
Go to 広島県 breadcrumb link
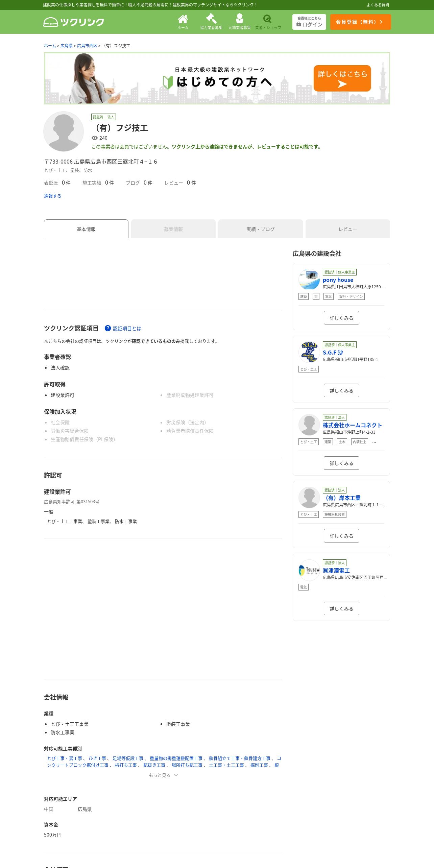67,46
